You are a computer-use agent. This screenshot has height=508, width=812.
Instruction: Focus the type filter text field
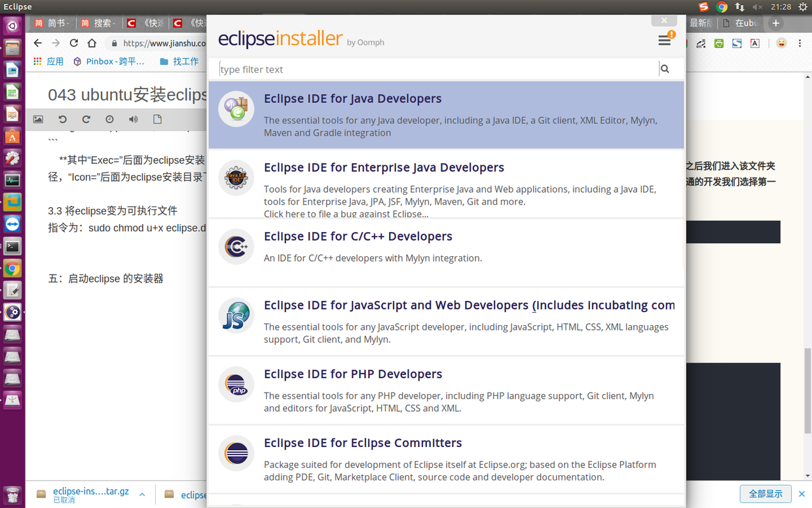click(x=439, y=69)
